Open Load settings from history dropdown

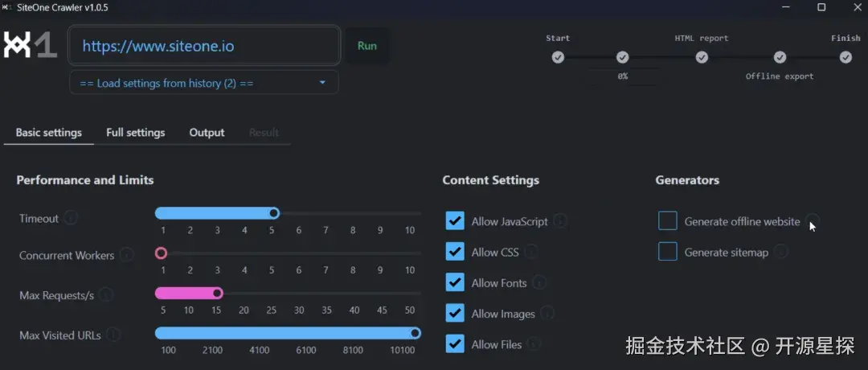point(204,83)
